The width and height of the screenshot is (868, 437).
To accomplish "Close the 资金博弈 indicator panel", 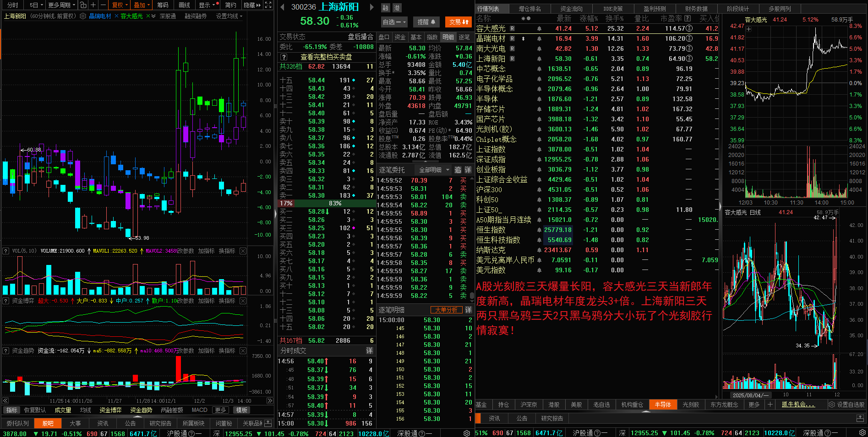I will [x=243, y=301].
